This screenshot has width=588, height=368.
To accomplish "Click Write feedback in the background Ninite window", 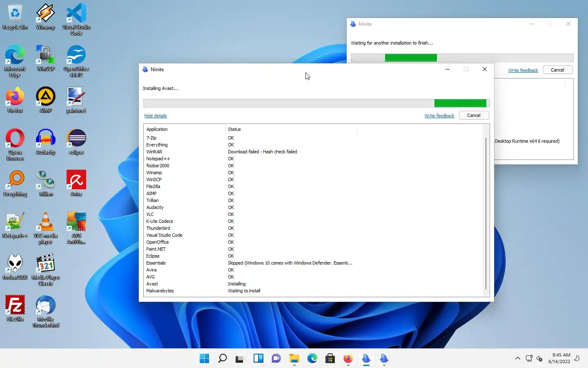I will tap(523, 70).
